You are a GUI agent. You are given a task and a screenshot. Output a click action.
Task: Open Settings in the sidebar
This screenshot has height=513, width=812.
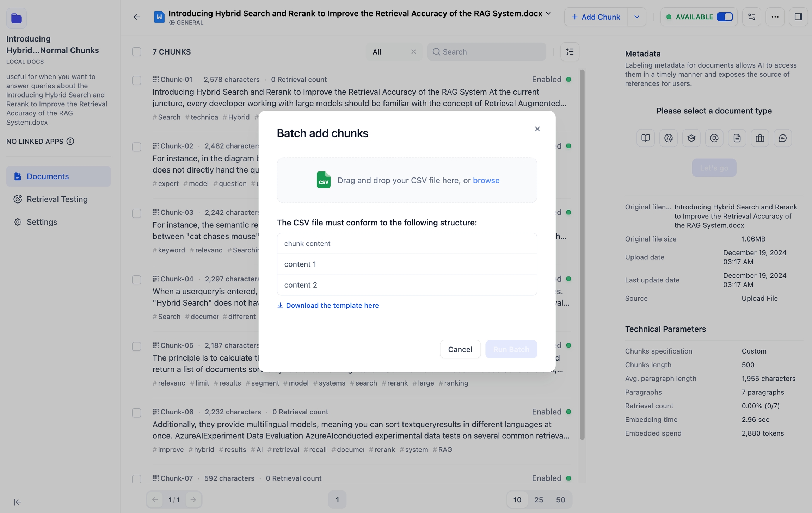click(x=42, y=222)
